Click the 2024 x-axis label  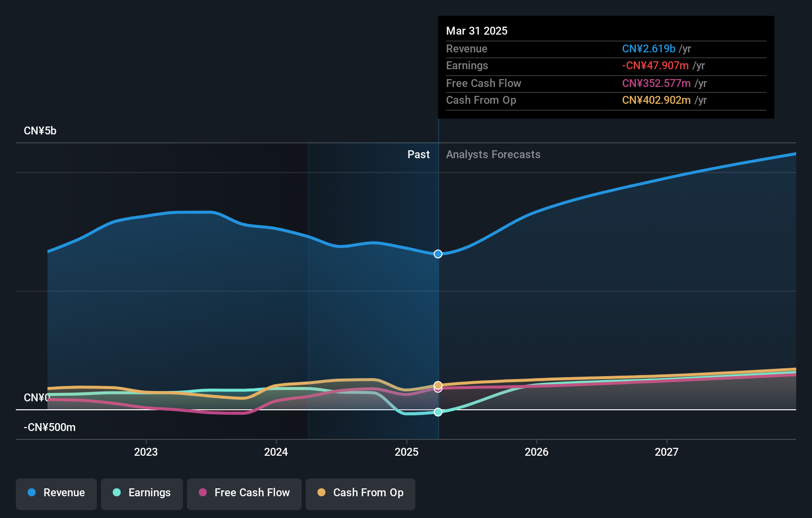click(276, 452)
